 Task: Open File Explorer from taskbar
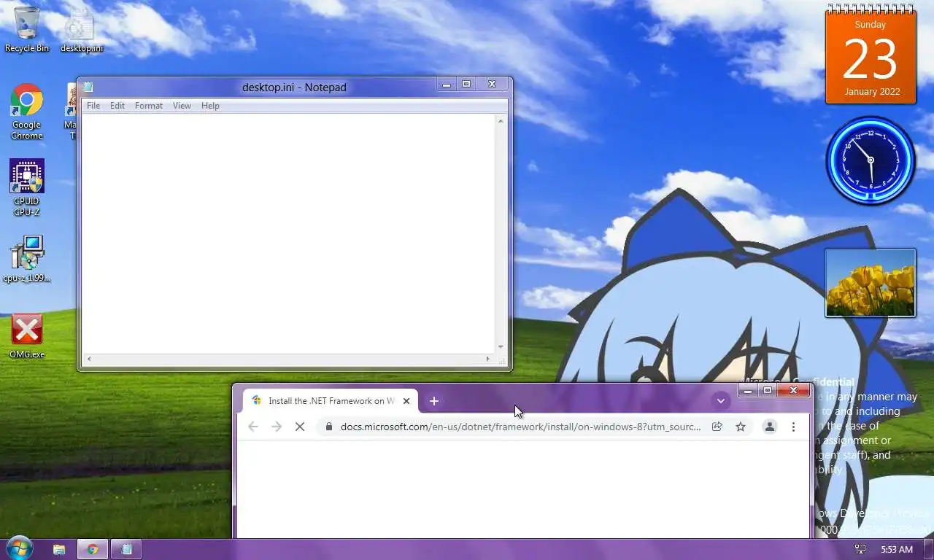pos(59,549)
